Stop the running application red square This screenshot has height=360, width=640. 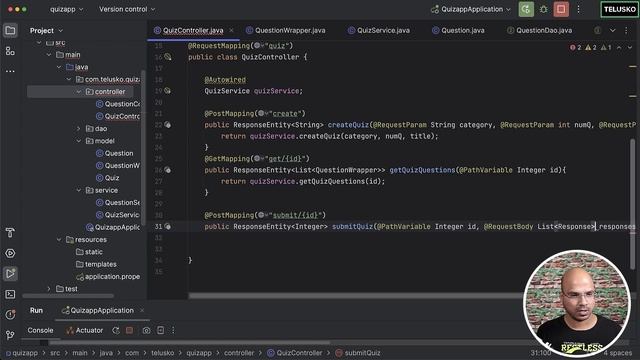(561, 9)
